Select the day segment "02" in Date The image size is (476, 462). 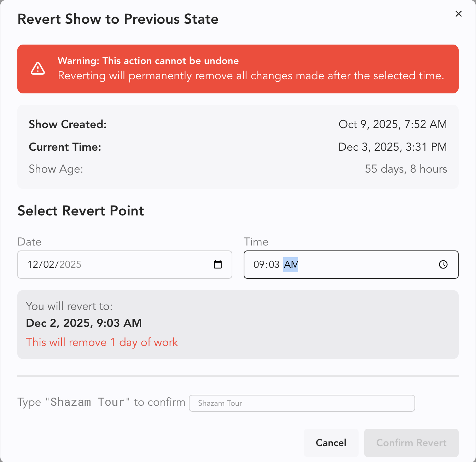pos(48,265)
